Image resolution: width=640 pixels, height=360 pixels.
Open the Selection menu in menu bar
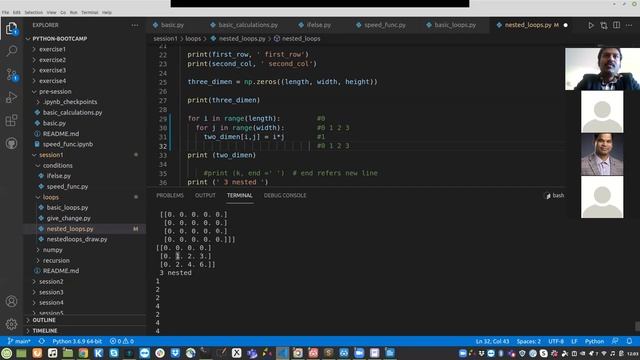click(33, 13)
